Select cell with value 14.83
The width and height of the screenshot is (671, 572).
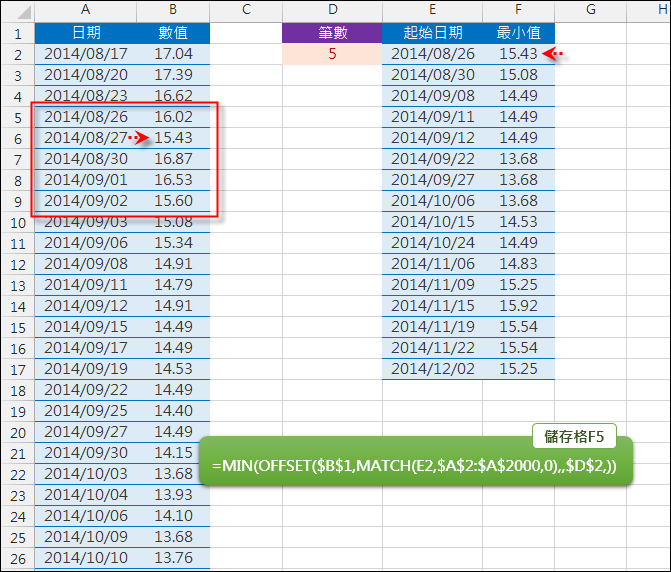(518, 264)
